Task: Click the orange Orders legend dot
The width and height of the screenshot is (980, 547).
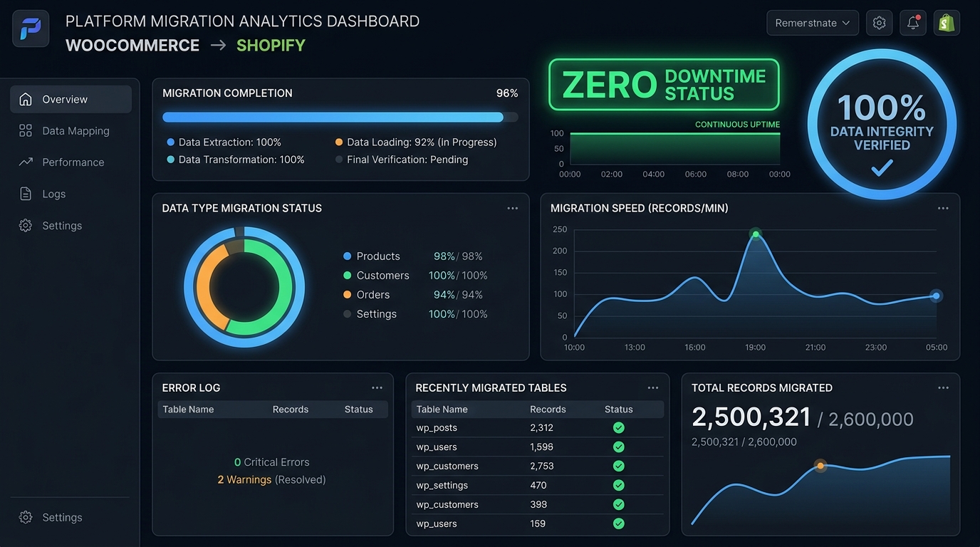Action: tap(348, 295)
